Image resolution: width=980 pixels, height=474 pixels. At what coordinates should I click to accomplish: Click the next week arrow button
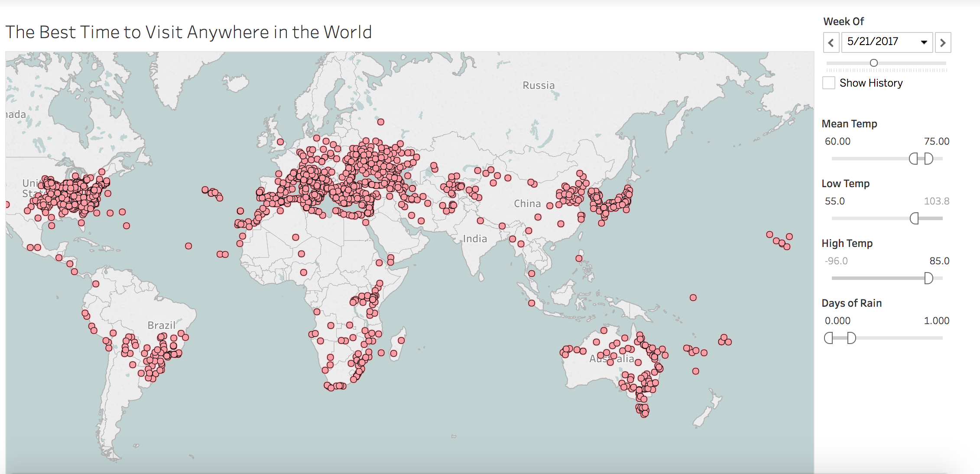(x=943, y=42)
